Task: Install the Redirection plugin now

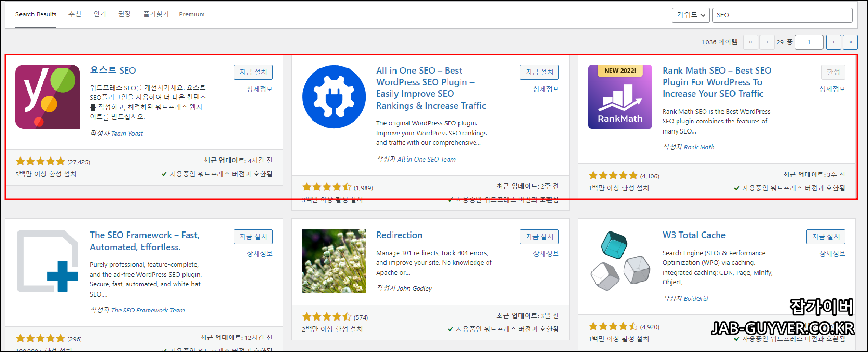Action: tap(539, 236)
